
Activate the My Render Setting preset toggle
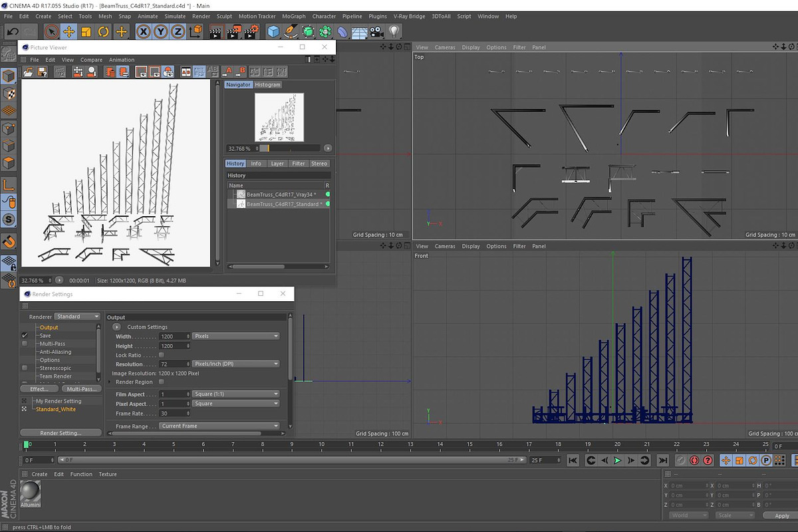[25, 401]
